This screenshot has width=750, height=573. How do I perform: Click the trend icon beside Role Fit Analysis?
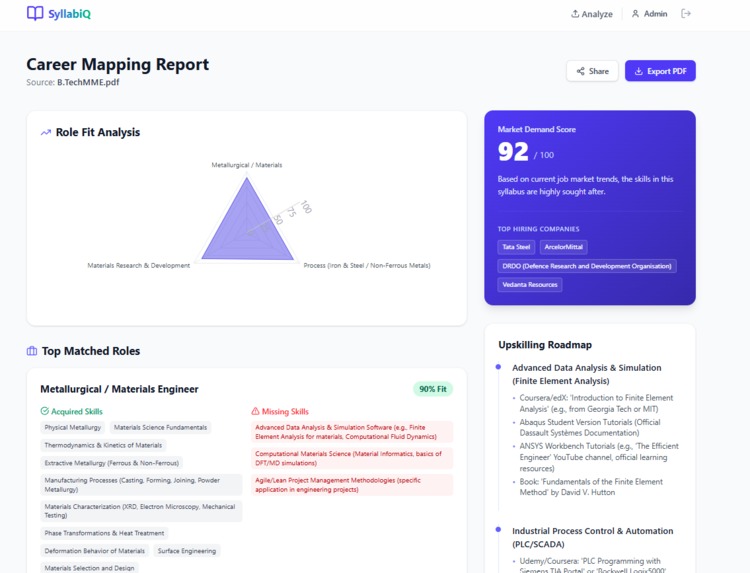46,132
